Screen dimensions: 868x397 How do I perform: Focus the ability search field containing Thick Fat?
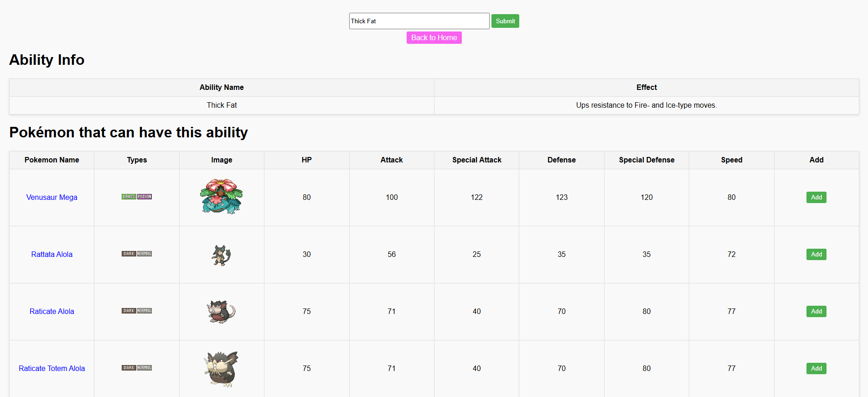(x=419, y=21)
